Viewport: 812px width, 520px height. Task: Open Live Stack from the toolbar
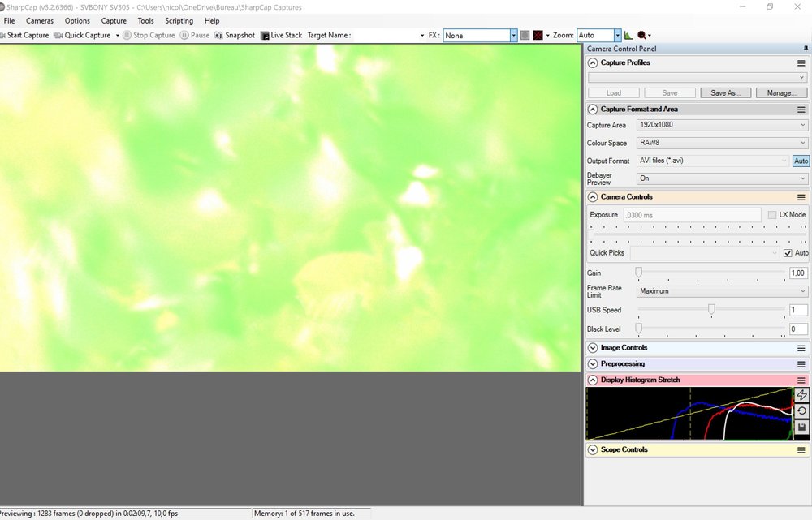[281, 35]
